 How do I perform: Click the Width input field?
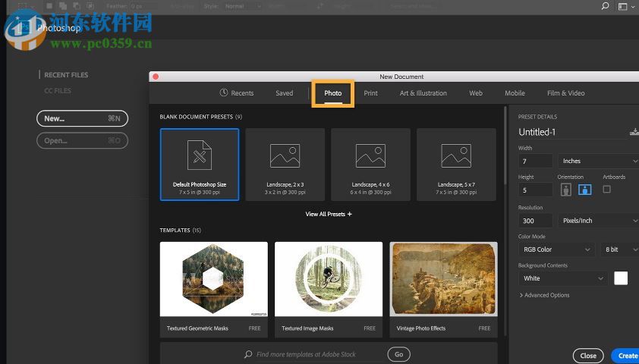click(x=536, y=162)
